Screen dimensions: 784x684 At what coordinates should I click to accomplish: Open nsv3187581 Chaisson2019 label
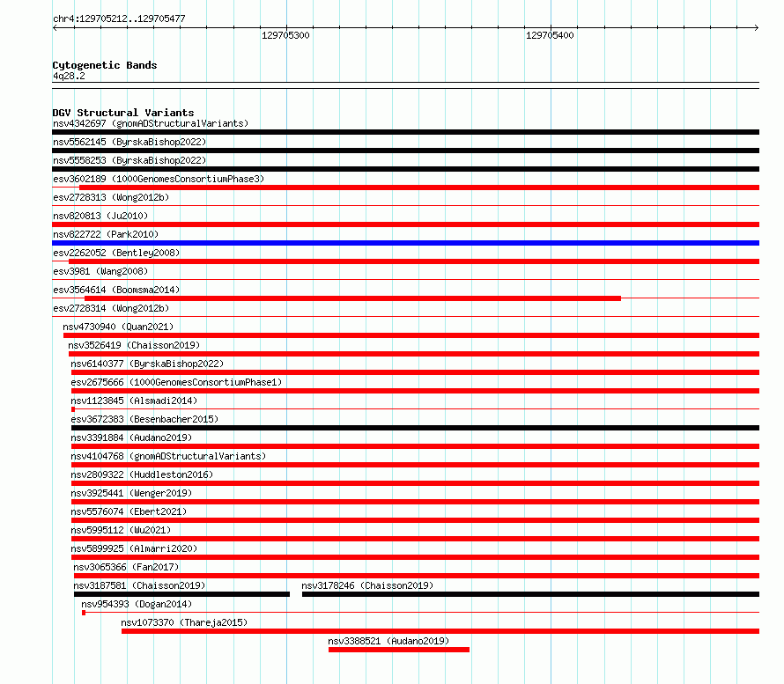coord(139,585)
